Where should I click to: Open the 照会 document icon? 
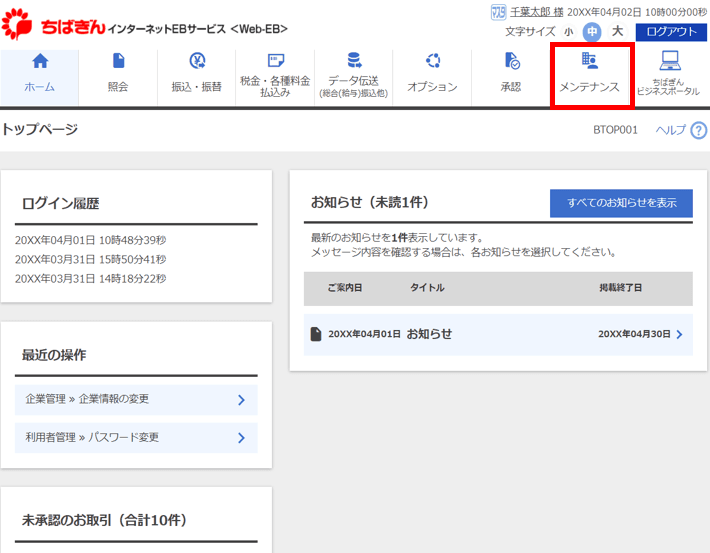click(x=118, y=61)
